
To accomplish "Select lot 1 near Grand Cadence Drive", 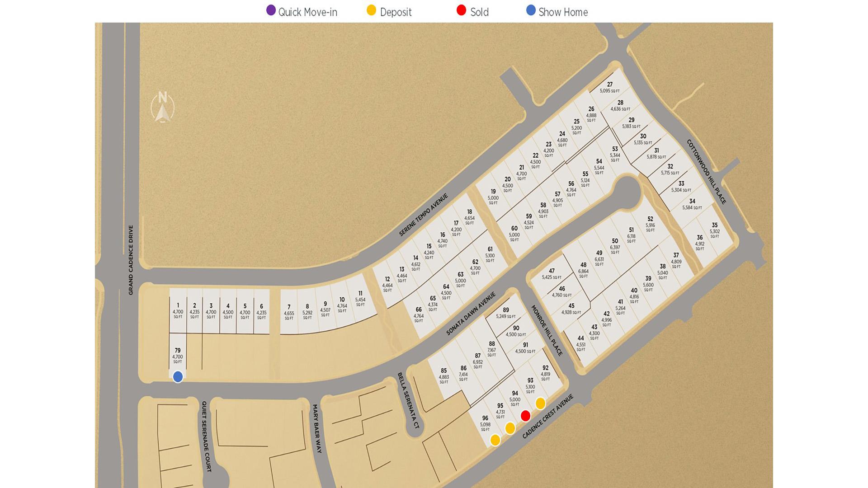I will [x=178, y=311].
